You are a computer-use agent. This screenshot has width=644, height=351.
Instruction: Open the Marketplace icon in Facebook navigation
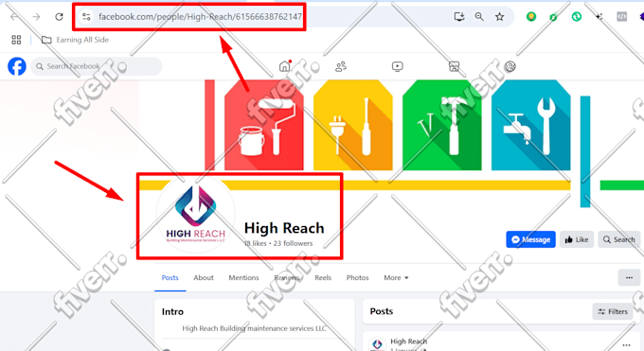(x=454, y=66)
